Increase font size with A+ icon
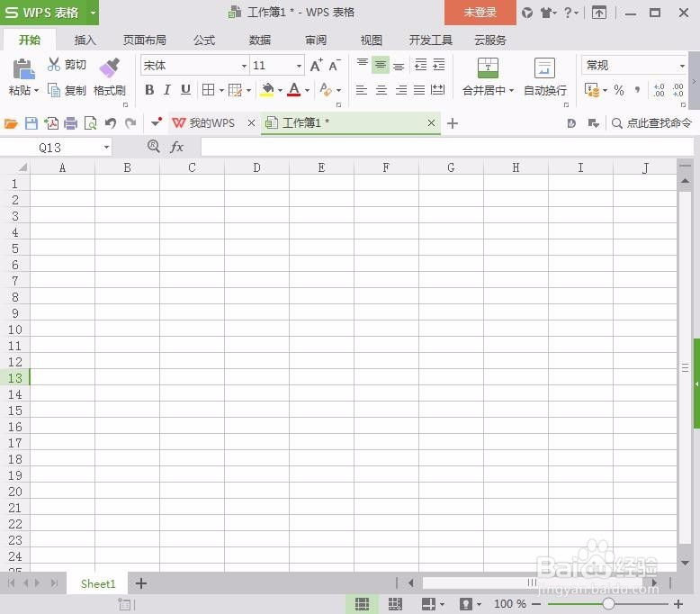The image size is (700, 614). click(316, 66)
